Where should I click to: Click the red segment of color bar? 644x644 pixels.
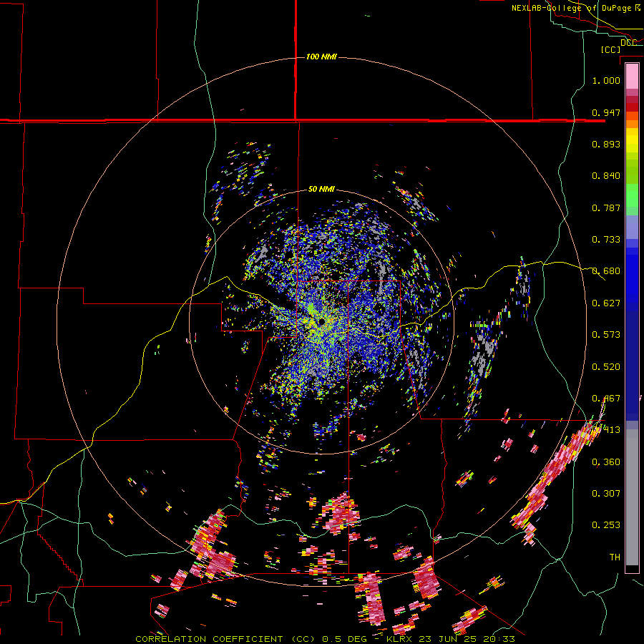point(632,107)
